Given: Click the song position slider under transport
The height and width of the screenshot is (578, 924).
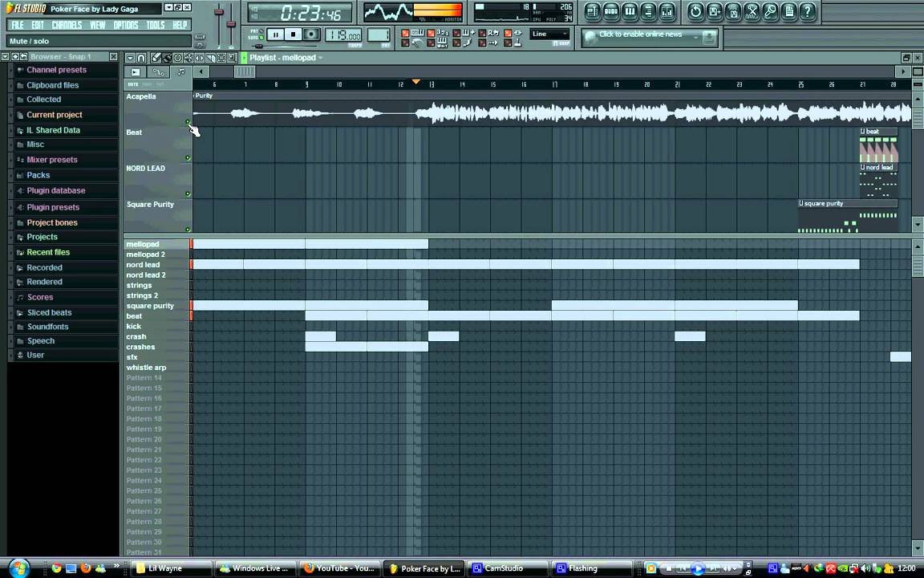Looking at the screenshot, I should (x=258, y=46).
